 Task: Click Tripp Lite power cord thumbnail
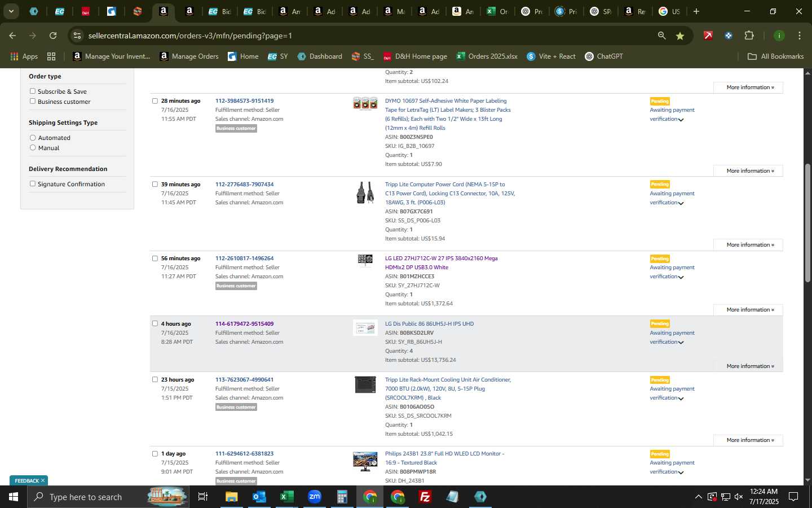(365, 192)
